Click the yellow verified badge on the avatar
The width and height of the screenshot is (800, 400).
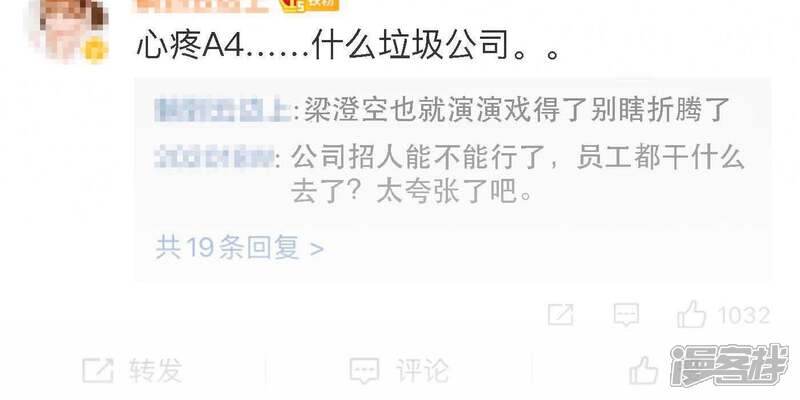pos(95,51)
